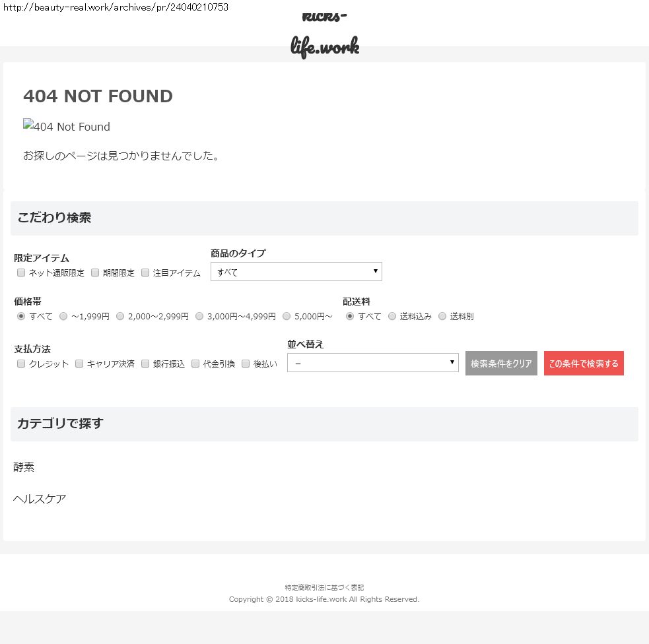The width and height of the screenshot is (649, 644).
Task: Click the broken 404 Not Found image
Action: (x=67, y=126)
